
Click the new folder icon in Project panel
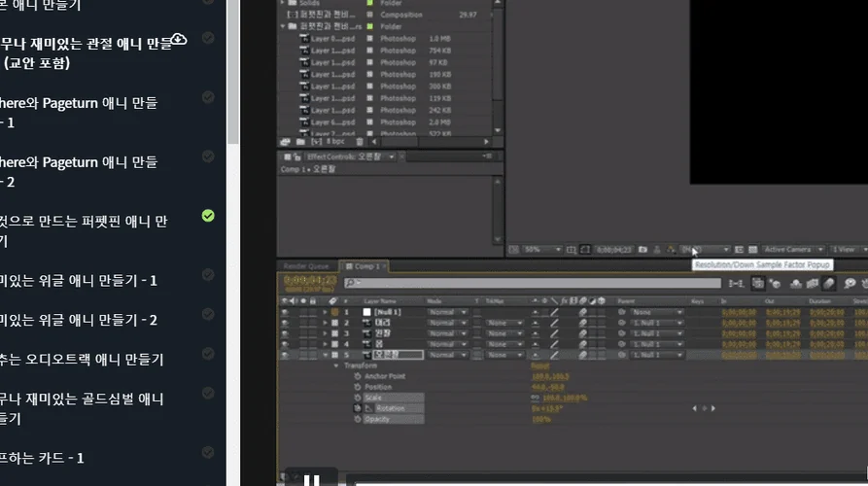(298, 142)
